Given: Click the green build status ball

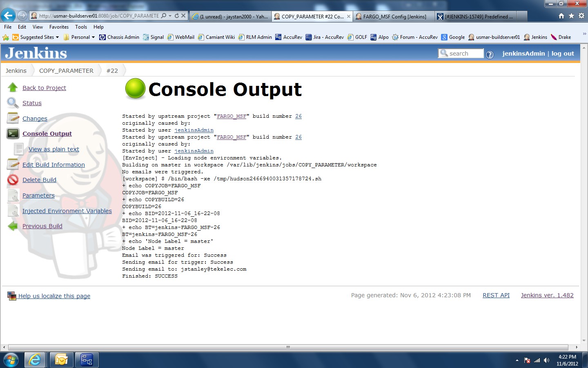Looking at the screenshot, I should pos(135,88).
